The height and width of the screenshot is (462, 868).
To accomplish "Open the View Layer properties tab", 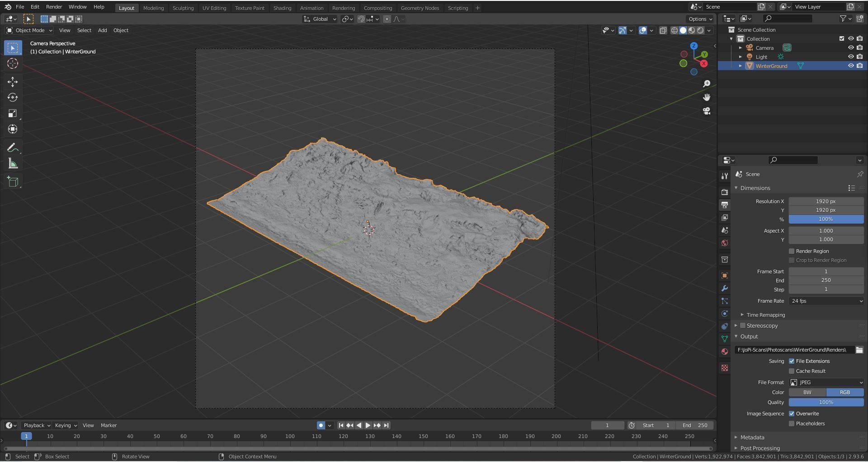I will click(x=725, y=218).
